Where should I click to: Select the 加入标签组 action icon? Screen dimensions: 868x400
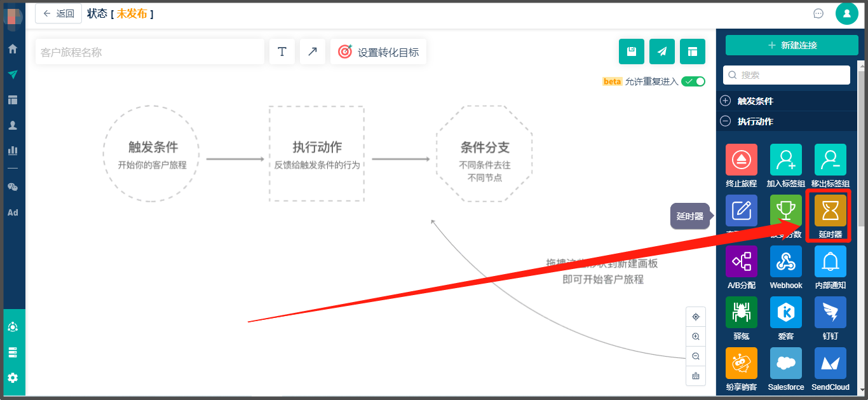pos(786,160)
